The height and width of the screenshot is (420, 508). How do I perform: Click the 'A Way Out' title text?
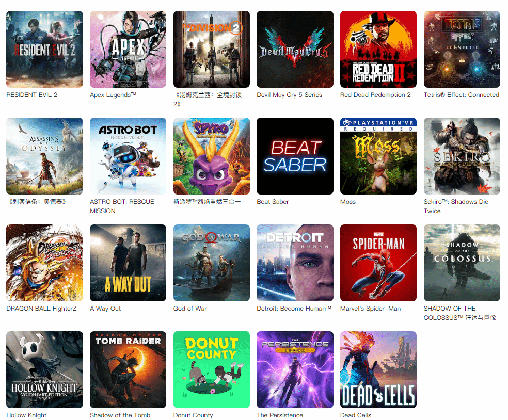pyautogui.click(x=105, y=309)
